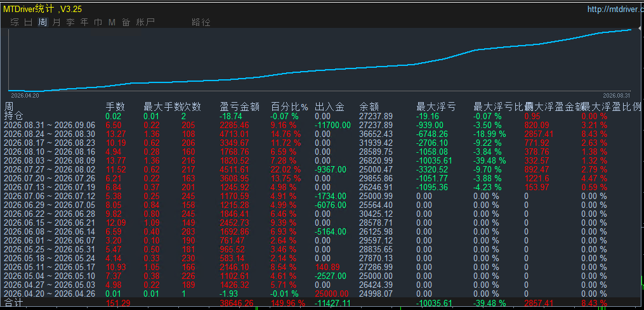Screen dimensions: 644x310
Task: Click the 持仓 row label
Action: [x=13, y=116]
